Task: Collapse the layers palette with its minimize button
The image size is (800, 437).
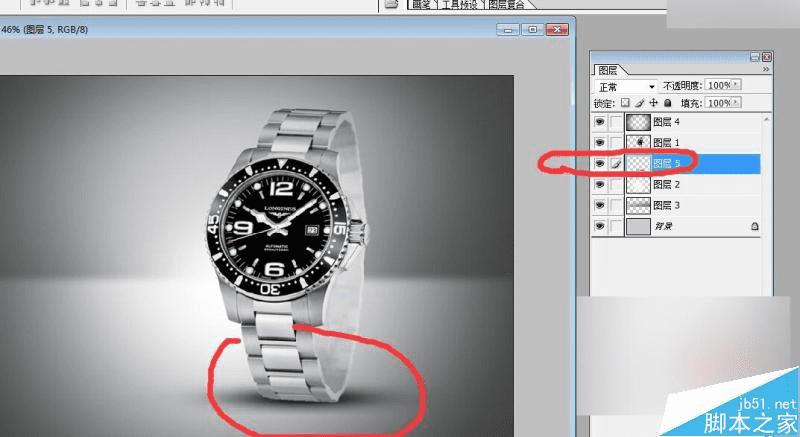Action: 755,57
